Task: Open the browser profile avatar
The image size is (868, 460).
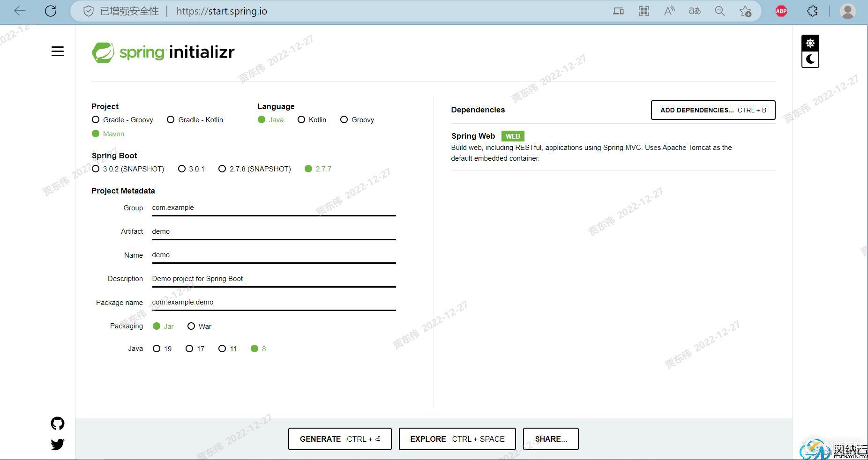Action: click(x=847, y=11)
